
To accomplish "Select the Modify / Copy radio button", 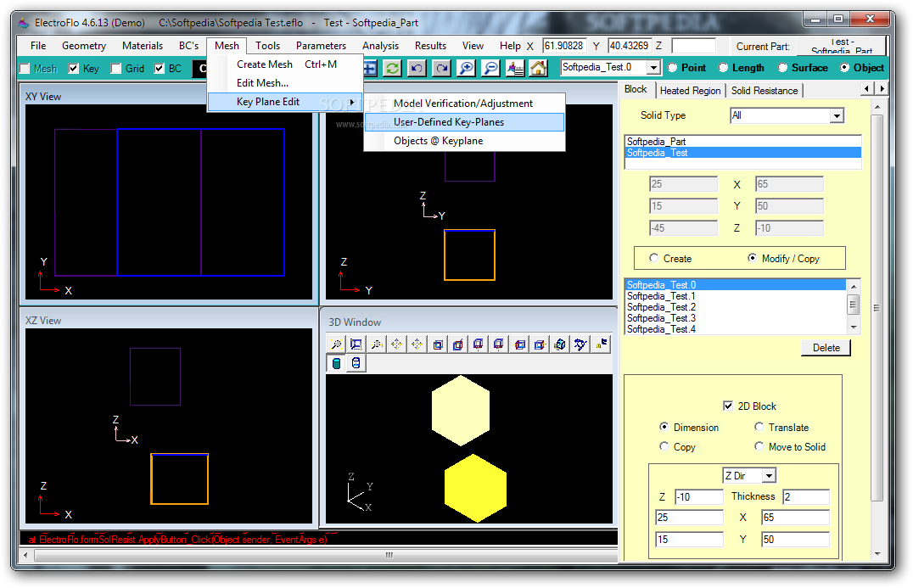I will (x=753, y=258).
